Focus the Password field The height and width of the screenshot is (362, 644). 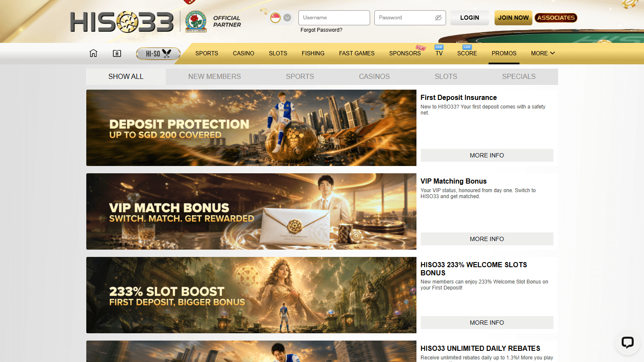[x=410, y=18]
